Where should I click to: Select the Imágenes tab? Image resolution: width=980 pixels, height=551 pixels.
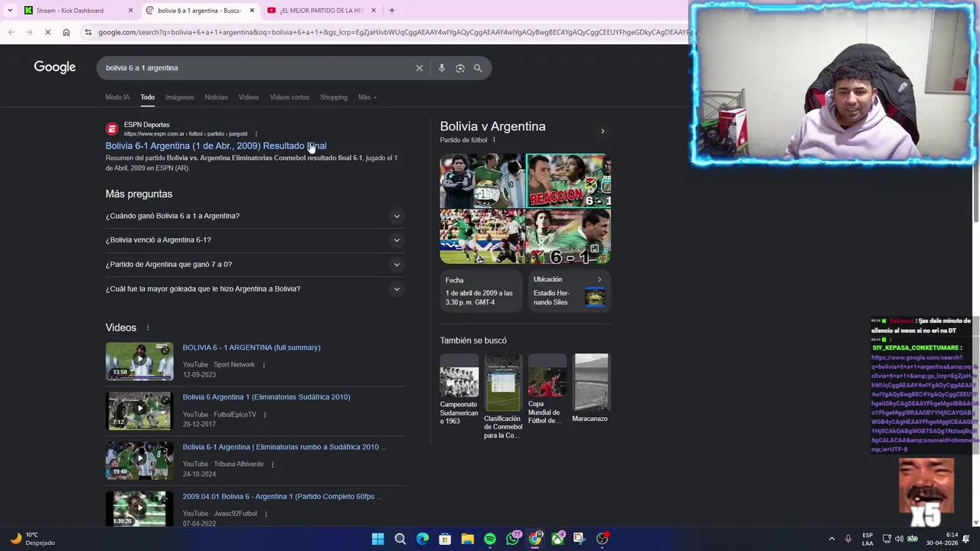point(179,97)
